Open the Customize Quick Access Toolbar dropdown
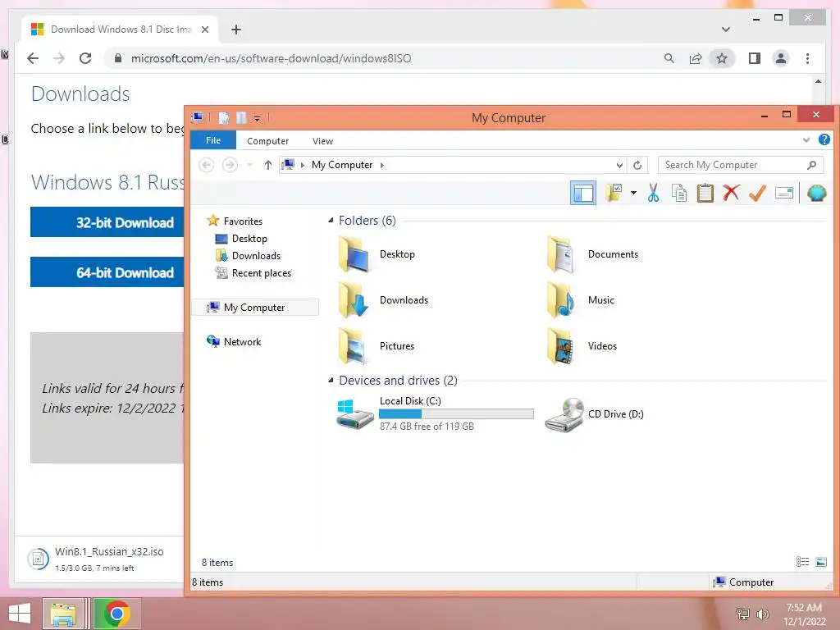840x630 pixels. click(257, 118)
